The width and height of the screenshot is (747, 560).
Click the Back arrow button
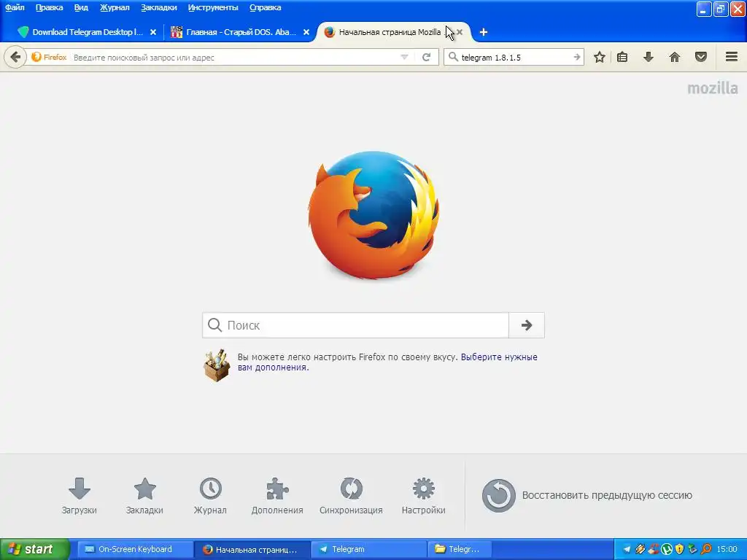point(15,58)
